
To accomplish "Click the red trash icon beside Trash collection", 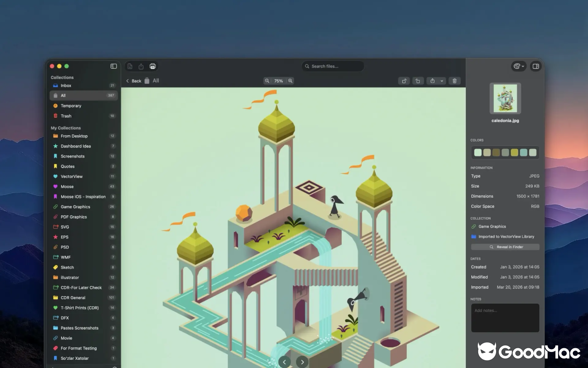I will (56, 116).
